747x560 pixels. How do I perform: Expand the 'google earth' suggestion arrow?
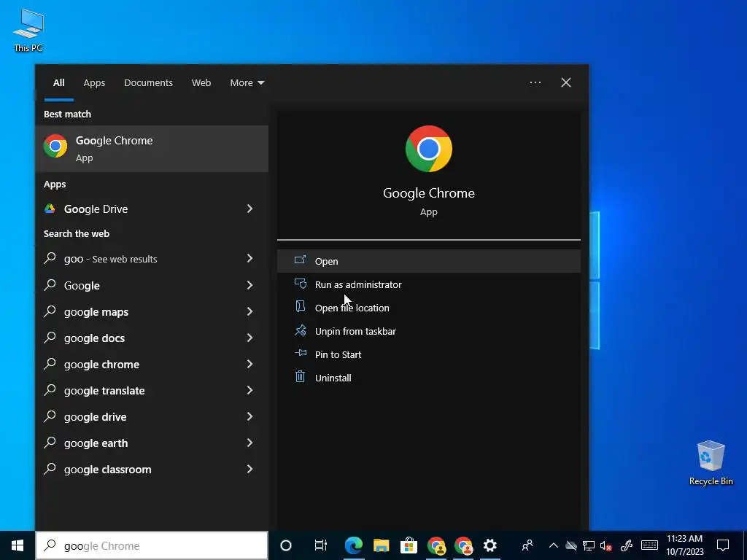tap(249, 443)
